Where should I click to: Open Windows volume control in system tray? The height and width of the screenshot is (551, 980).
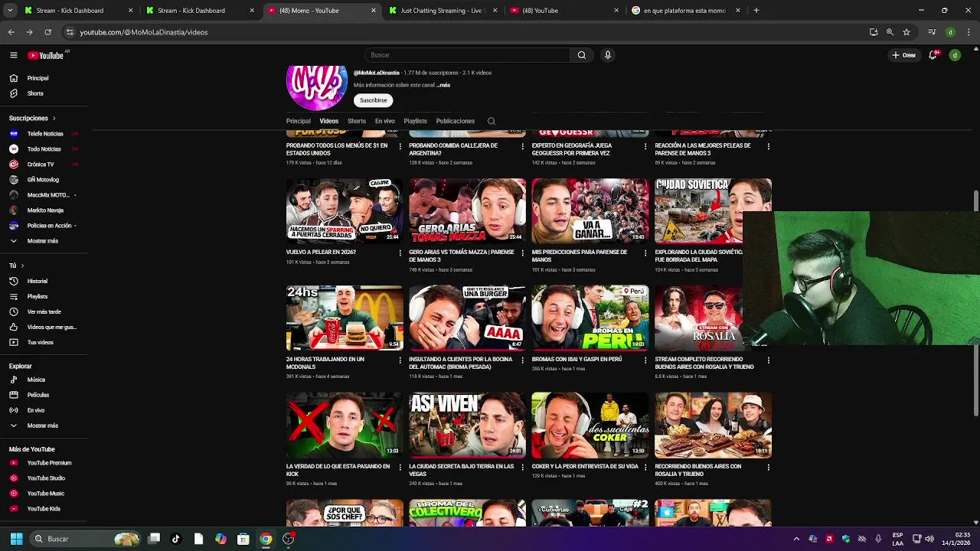[x=928, y=539]
